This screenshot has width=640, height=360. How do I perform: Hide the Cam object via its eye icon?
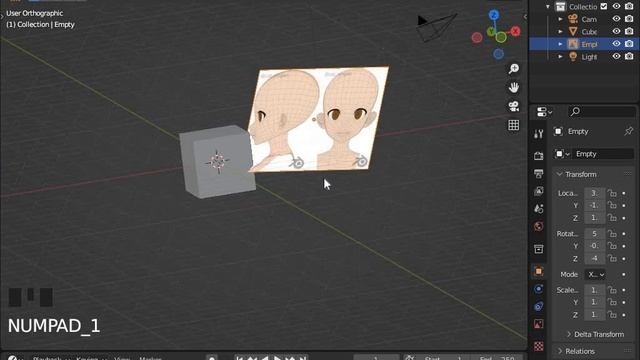point(616,19)
